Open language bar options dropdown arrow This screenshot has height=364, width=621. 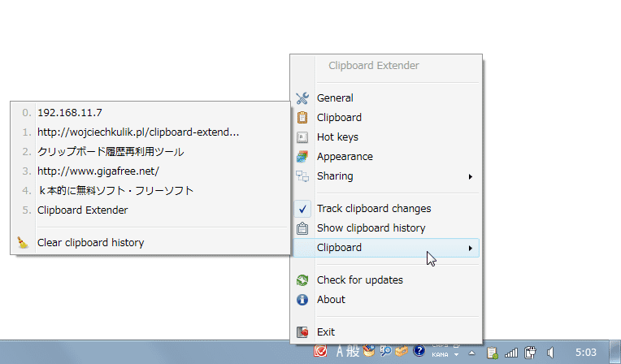456,355
